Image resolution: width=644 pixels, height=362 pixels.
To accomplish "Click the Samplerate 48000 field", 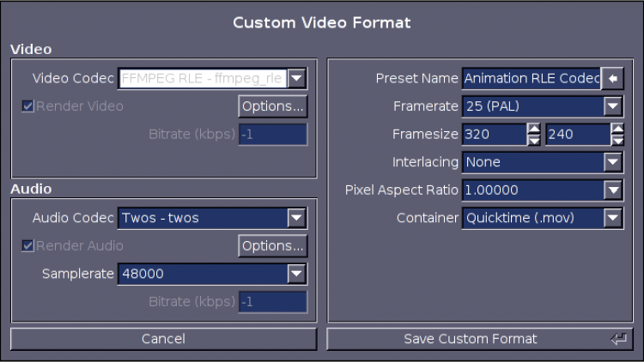I will pos(203,274).
